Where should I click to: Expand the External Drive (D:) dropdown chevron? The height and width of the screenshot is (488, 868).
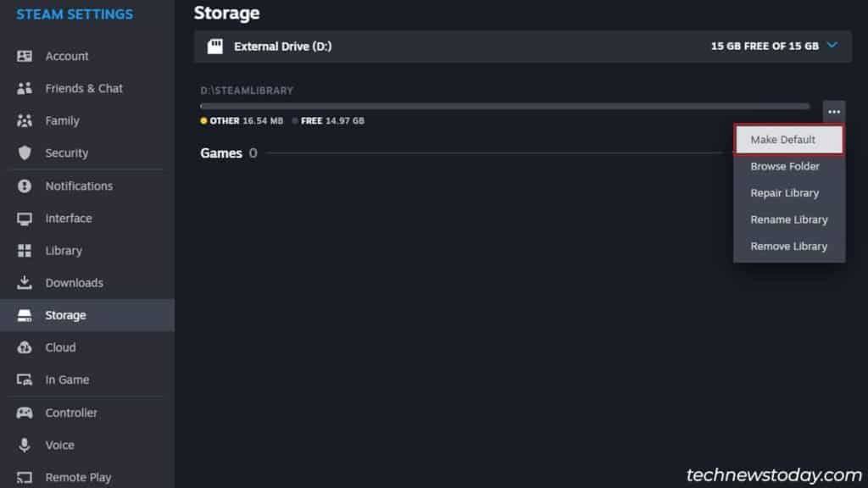(832, 46)
